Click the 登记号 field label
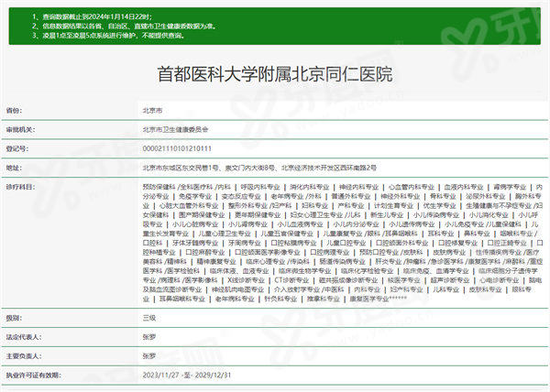Screen dimensions: 550x392 pos(17,149)
